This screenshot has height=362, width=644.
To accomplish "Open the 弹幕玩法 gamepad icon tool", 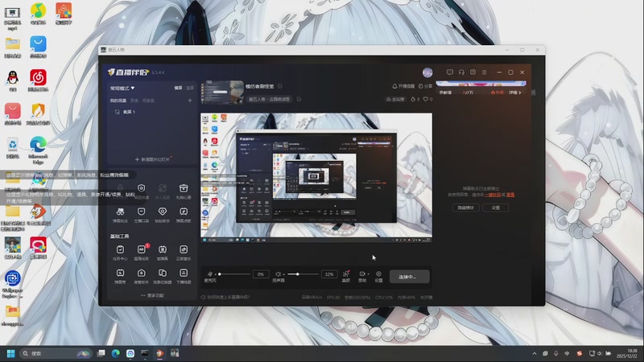I will pyautogui.click(x=120, y=215).
